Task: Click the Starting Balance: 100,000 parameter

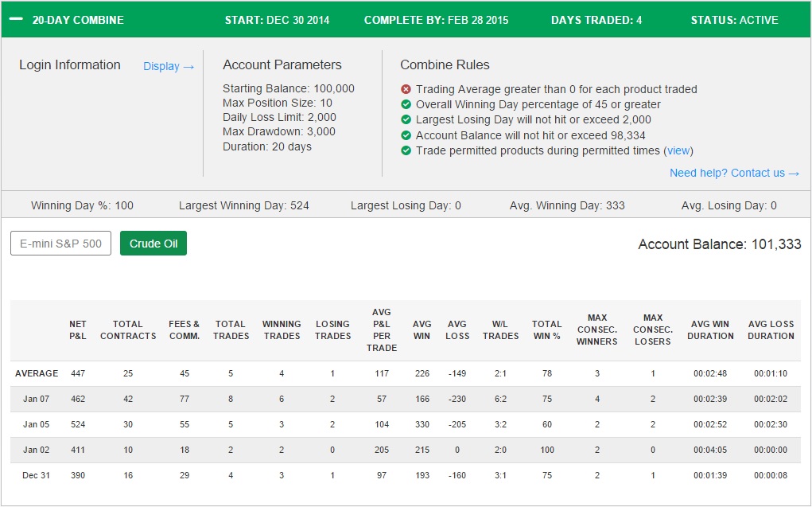Action: tap(289, 88)
